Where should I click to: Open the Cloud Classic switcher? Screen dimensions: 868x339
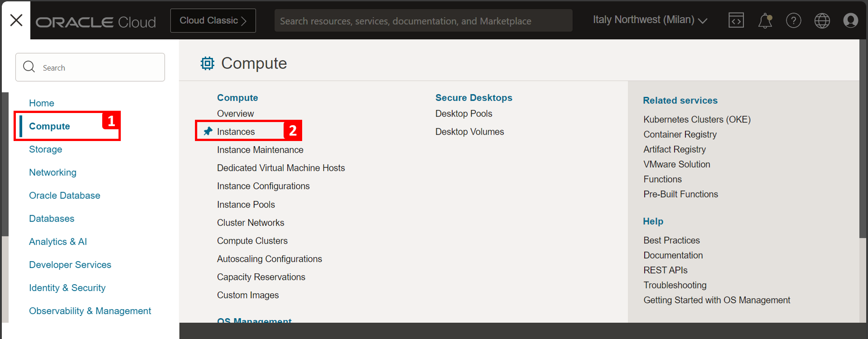click(213, 21)
